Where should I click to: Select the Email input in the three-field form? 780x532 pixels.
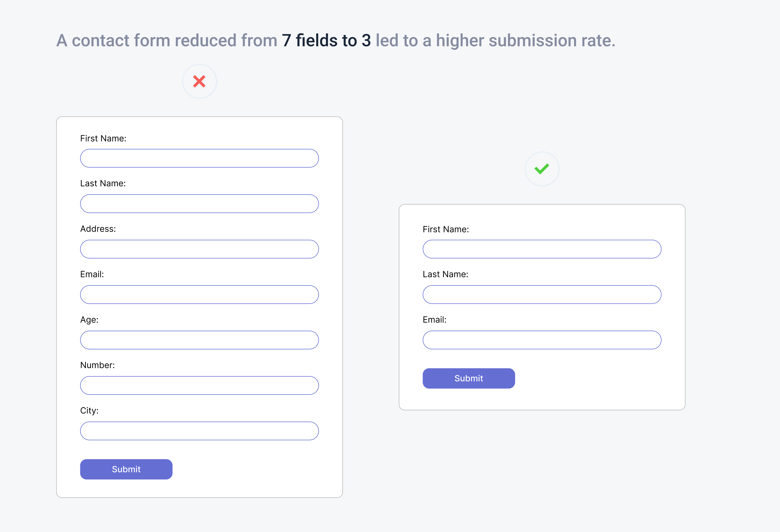[x=542, y=340]
